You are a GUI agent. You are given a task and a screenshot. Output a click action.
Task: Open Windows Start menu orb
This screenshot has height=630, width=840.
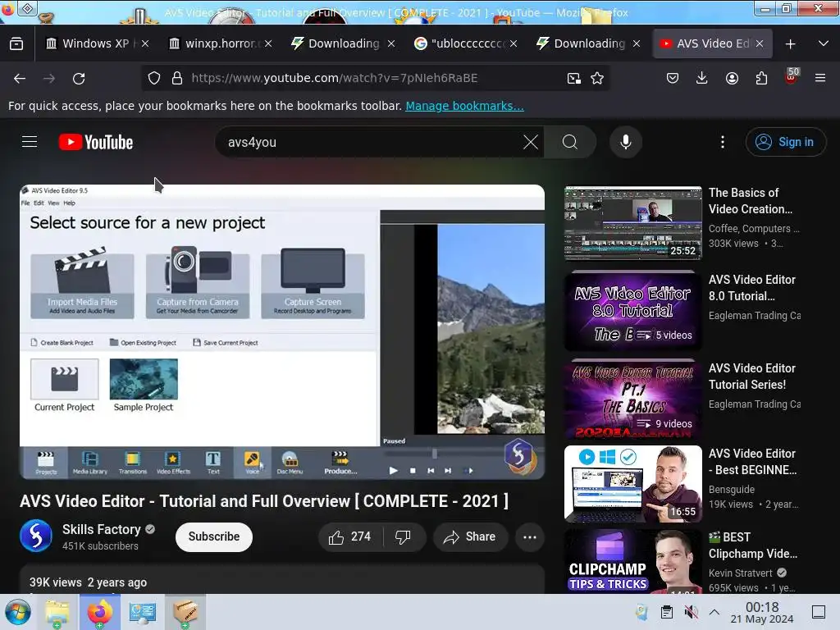tap(18, 612)
